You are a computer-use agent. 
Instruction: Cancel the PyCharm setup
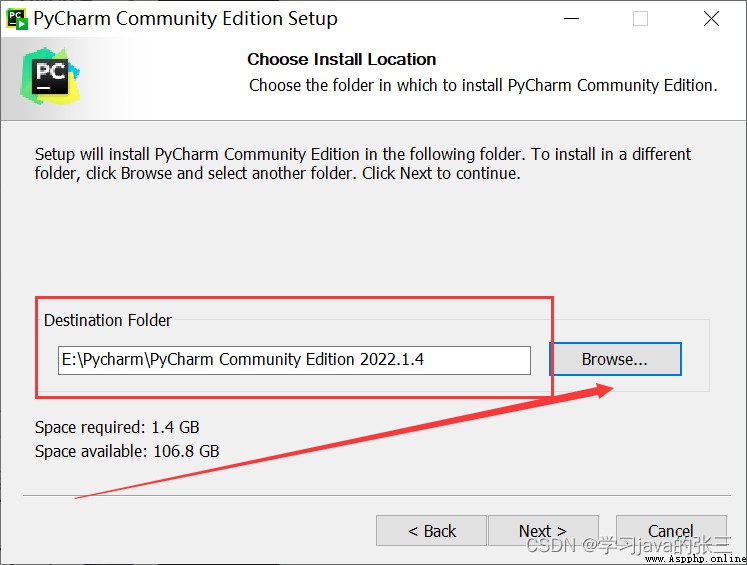(x=671, y=530)
